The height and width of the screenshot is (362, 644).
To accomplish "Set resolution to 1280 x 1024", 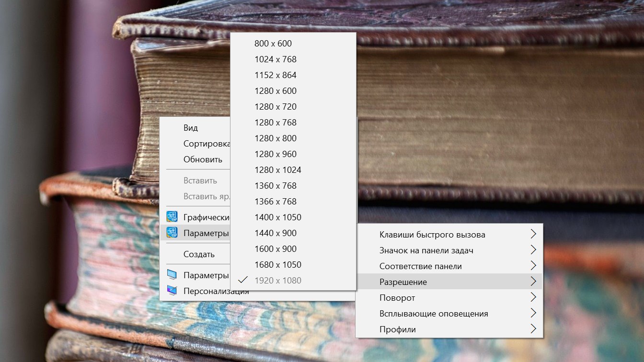I will [x=293, y=170].
